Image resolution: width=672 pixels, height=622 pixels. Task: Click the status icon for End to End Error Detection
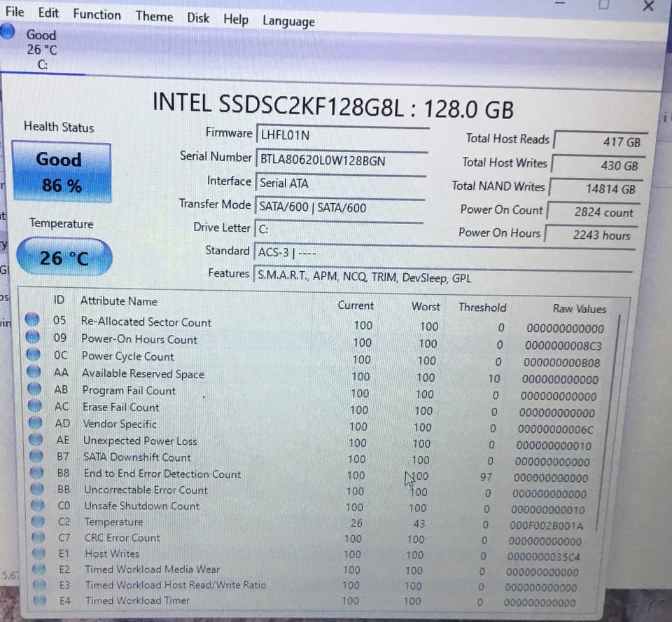[x=37, y=472]
